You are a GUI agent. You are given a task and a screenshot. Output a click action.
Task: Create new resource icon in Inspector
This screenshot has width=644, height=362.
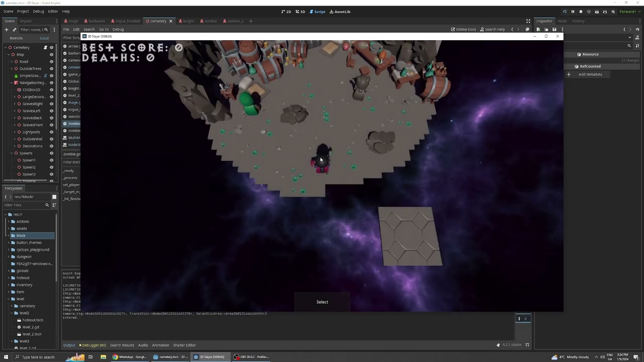pyautogui.click(x=538, y=29)
